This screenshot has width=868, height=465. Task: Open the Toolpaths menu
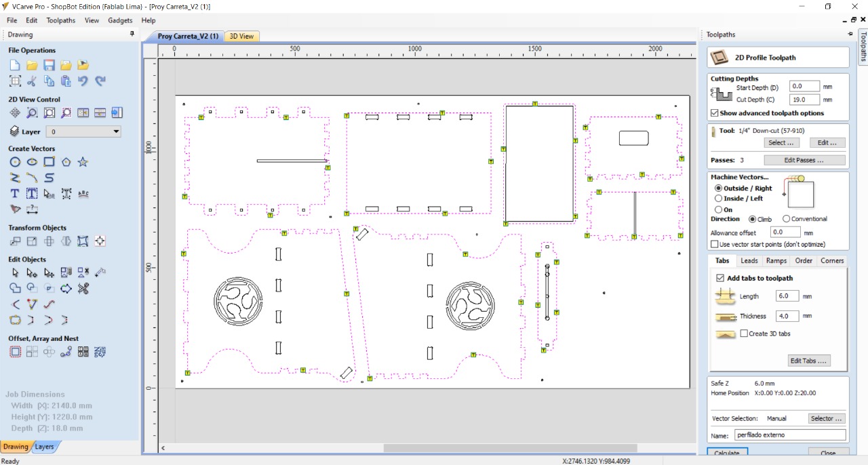tap(61, 20)
